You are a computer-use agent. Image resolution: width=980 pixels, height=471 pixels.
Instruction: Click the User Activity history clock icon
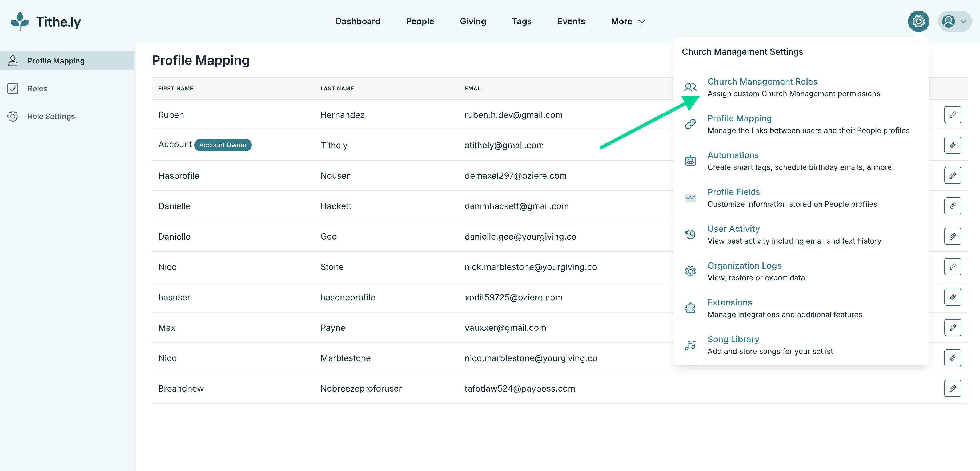pos(690,234)
